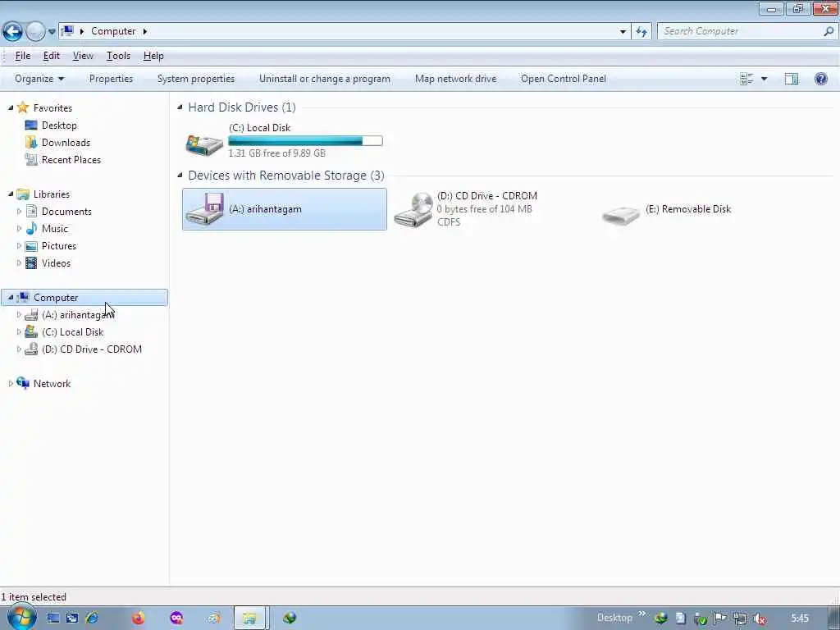Click the purple app icon on taskbar
840x630 pixels.
click(x=176, y=619)
